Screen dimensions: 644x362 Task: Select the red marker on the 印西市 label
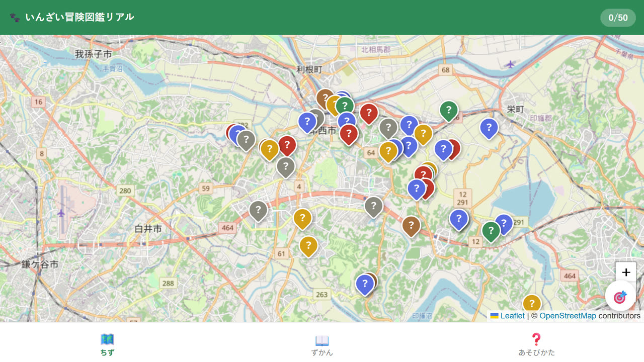point(349,134)
